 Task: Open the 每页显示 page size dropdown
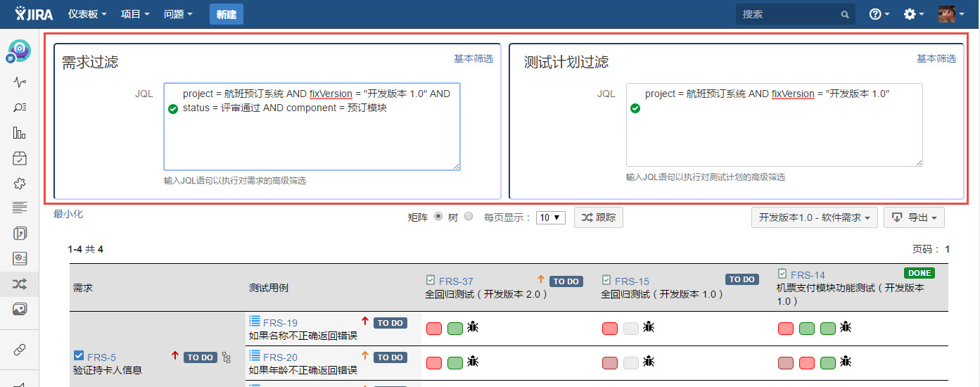[550, 217]
